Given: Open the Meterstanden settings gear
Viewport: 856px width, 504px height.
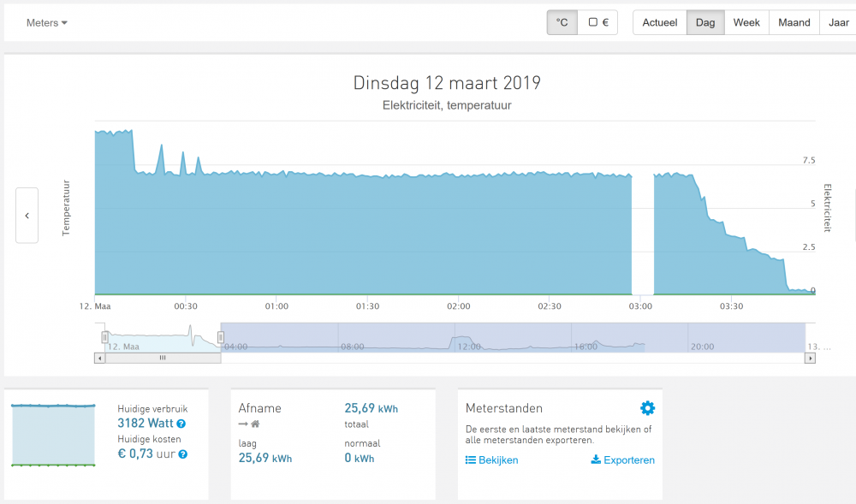Looking at the screenshot, I should pos(647,408).
